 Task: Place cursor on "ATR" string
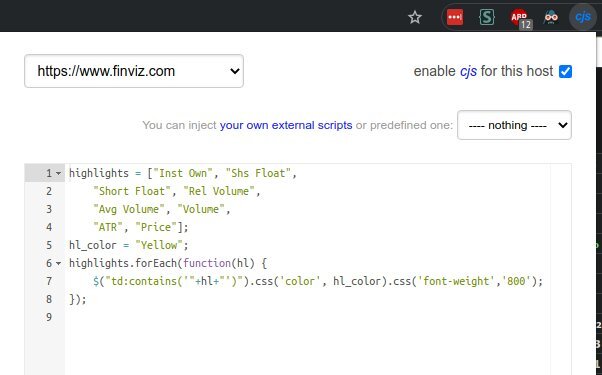pyautogui.click(x=108, y=227)
